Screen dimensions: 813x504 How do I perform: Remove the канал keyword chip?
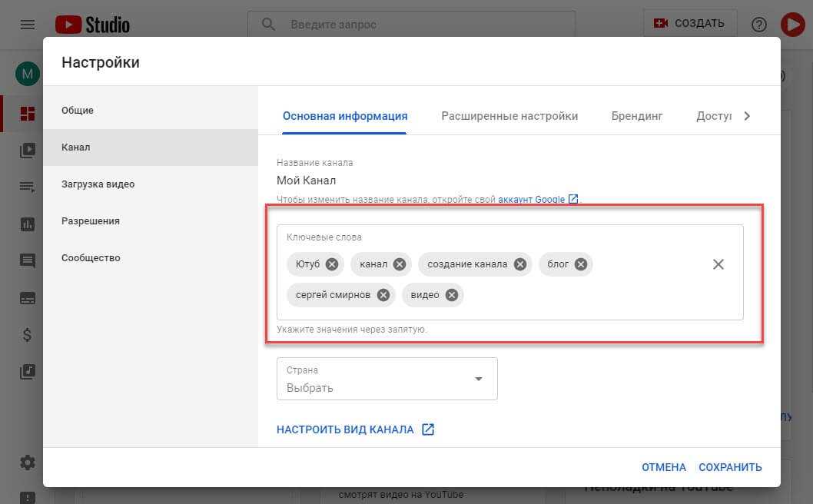point(400,264)
